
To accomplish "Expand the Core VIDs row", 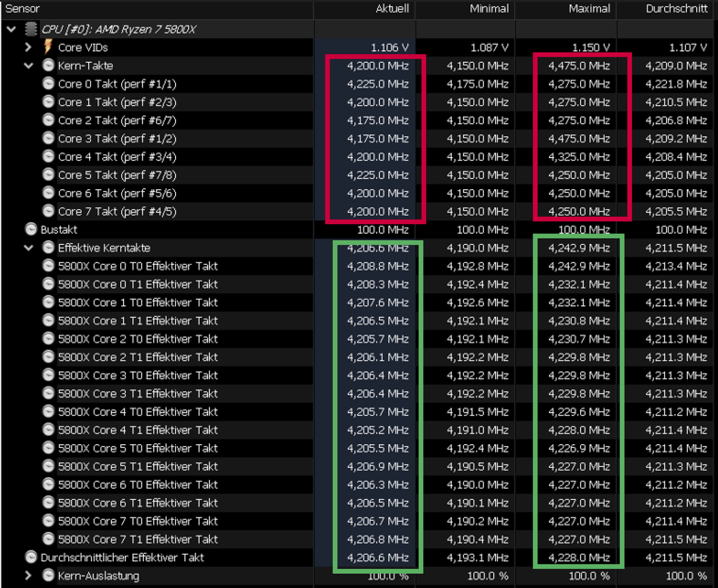I will (x=28, y=48).
